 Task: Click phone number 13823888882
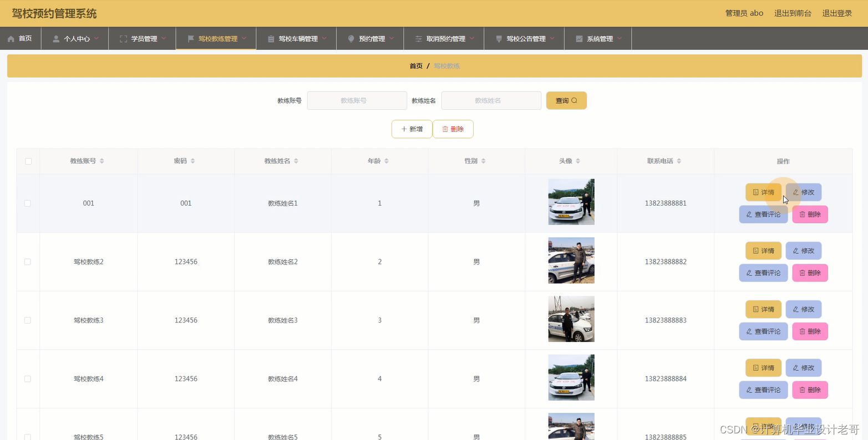(x=666, y=262)
